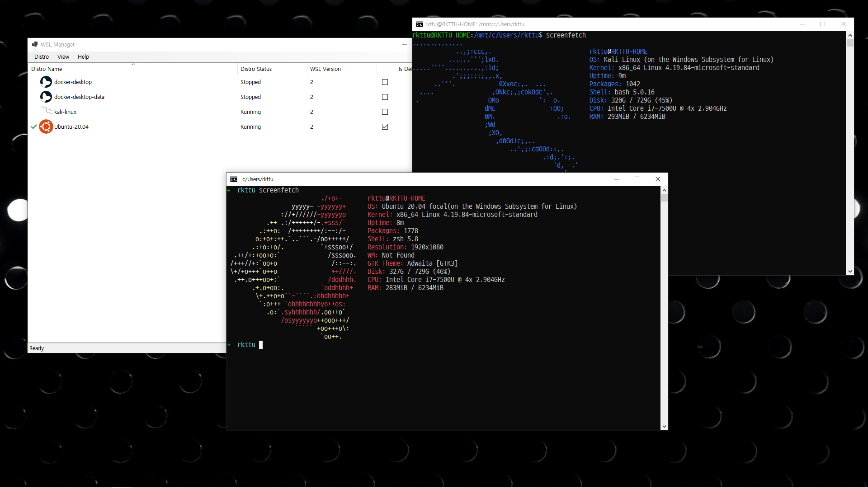Sort by the Distro Status column header

coord(256,69)
